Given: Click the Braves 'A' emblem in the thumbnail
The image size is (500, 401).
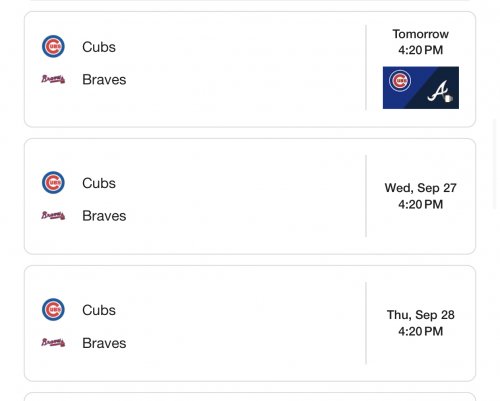Looking at the screenshot, I should tap(440, 92).
